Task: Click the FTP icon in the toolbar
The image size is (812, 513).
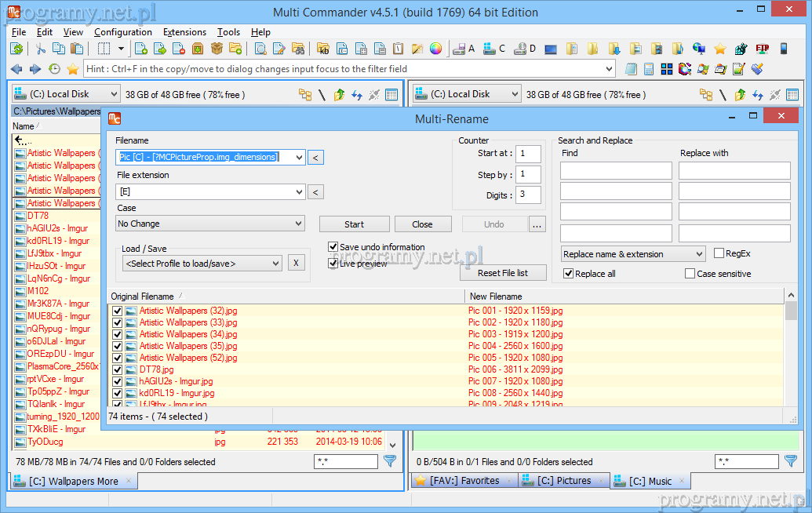Action: click(762, 49)
